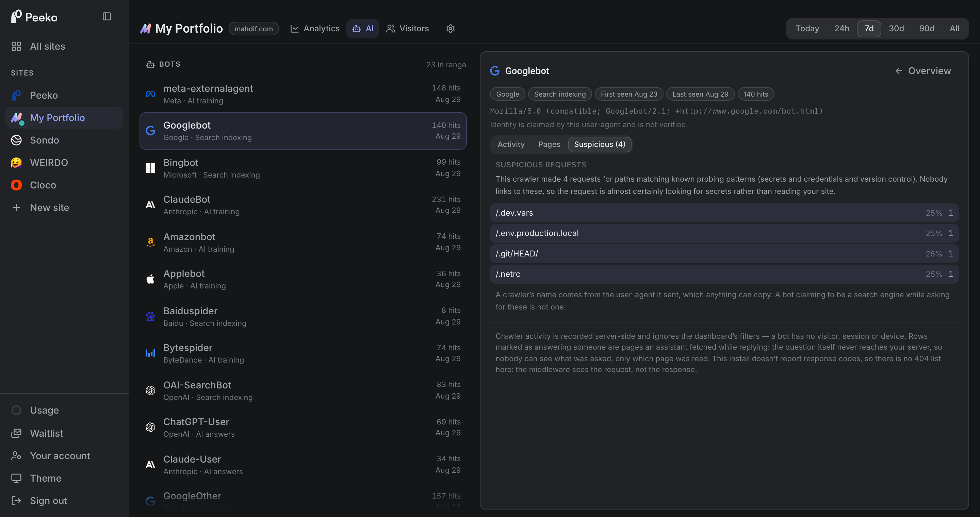Click the First seen Aug 23 chip
980x517 pixels.
(629, 94)
